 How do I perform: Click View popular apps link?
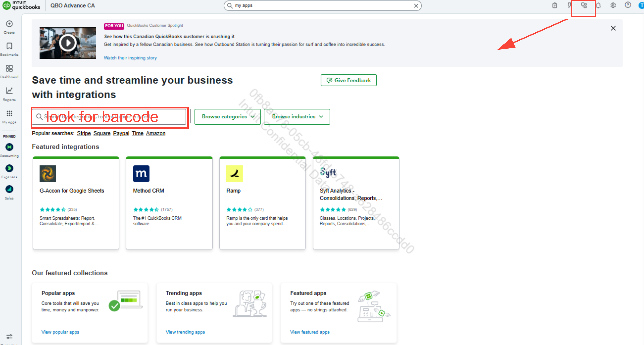60,332
